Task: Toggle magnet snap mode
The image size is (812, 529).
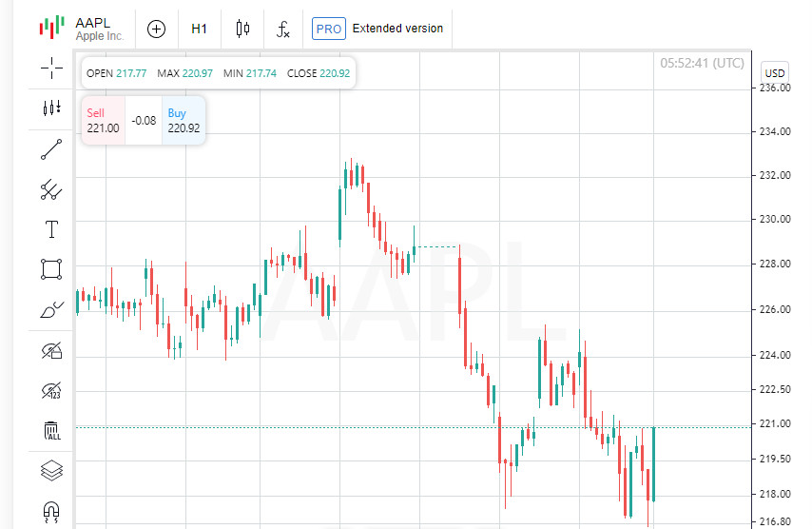Action: [51, 511]
